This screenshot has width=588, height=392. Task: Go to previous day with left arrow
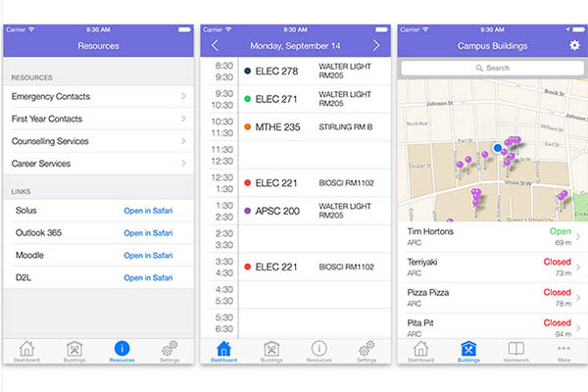216,46
